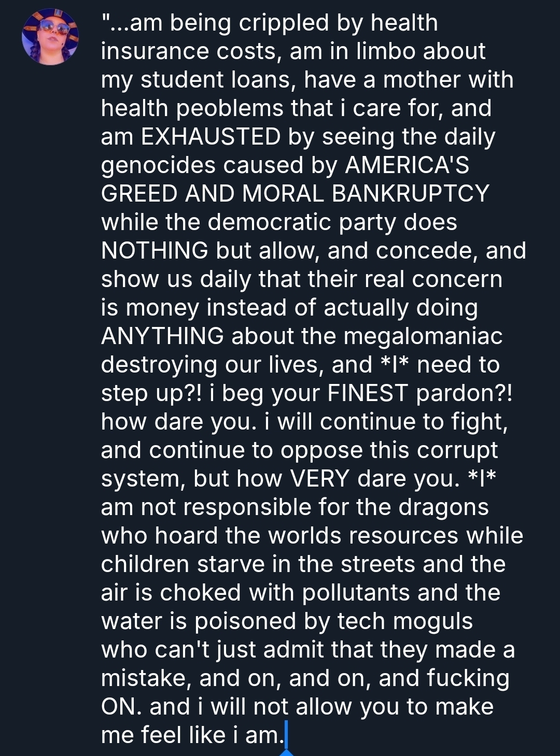Place cursor on the word "genocides"
Image resolution: width=560 pixels, height=756 pixels.
pyautogui.click(x=158, y=165)
